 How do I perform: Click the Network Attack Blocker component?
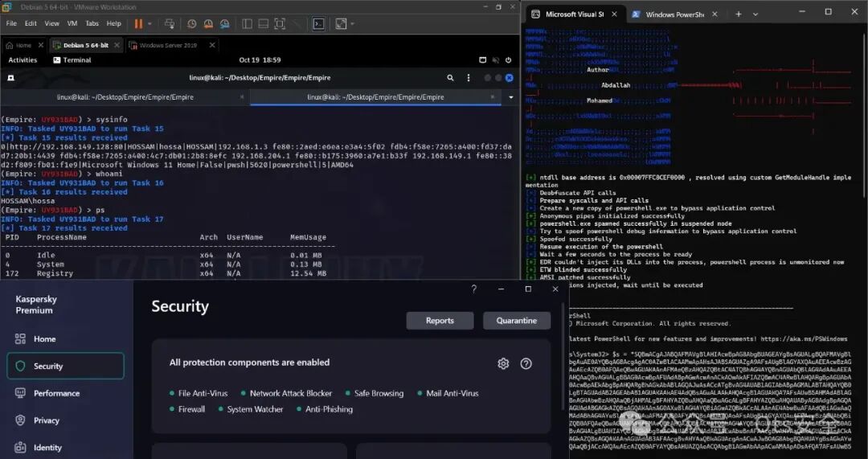(x=287, y=393)
